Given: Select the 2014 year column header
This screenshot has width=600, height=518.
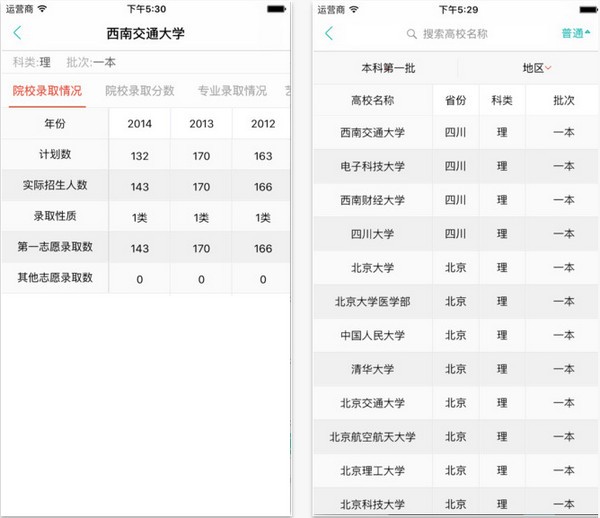Looking at the screenshot, I should (140, 124).
